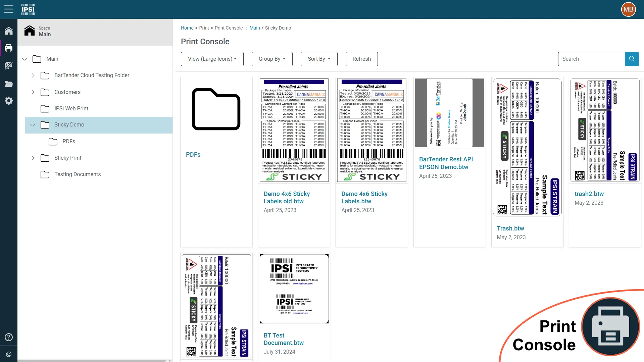Open the View (Large Icons) dropdown
644x362 pixels.
212,59
